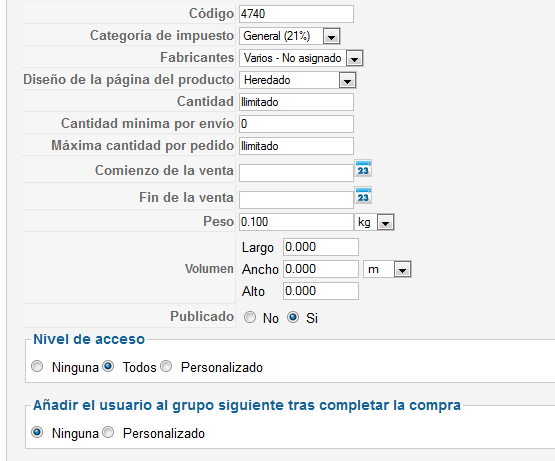The width and height of the screenshot is (555, 461).
Task: Open Diseño de la página del producto dropdown
Action: (298, 80)
